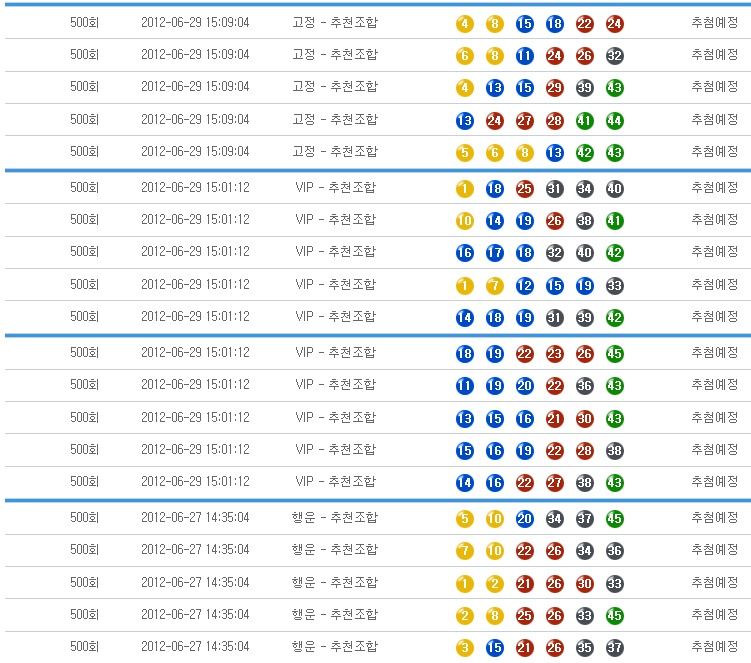This screenshot has width=751, height=663.
Task: Select the green number 44 ball
Action: (614, 121)
